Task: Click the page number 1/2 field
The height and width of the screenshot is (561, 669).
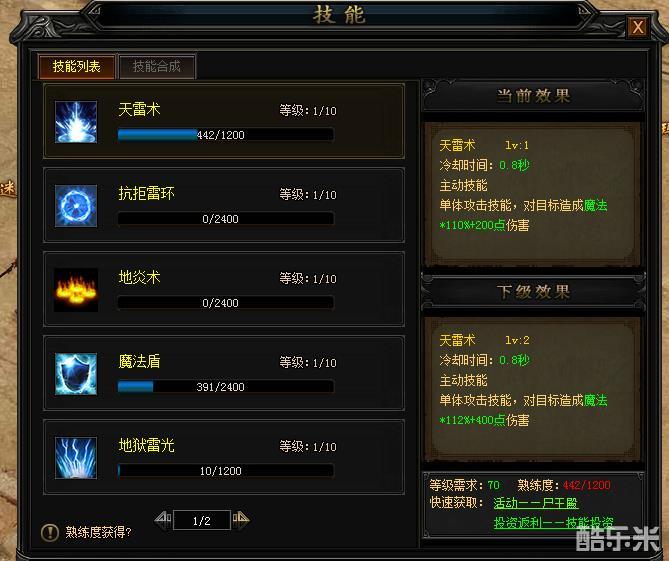Action: coord(202,520)
